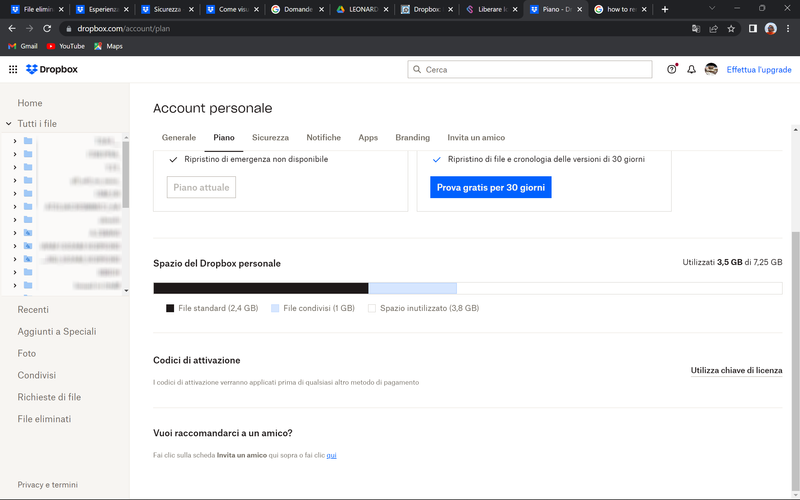
Task: Open the Dropbox app grid launcher
Action: pos(13,70)
